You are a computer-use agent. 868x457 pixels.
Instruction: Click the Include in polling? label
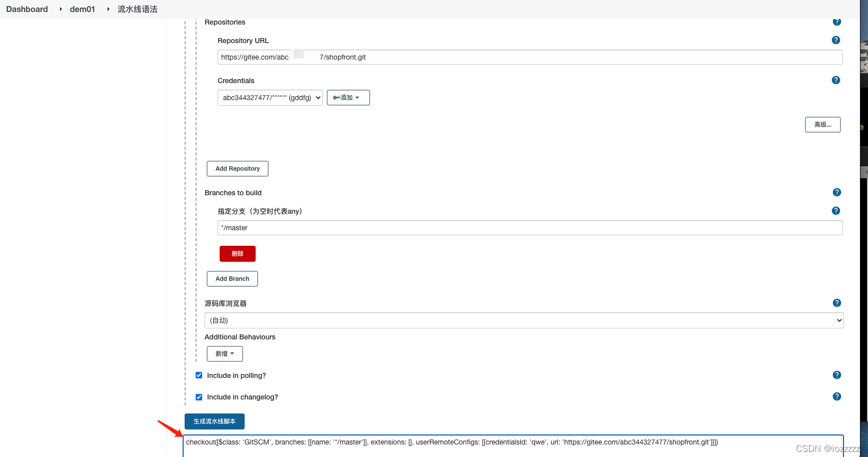pyautogui.click(x=237, y=375)
